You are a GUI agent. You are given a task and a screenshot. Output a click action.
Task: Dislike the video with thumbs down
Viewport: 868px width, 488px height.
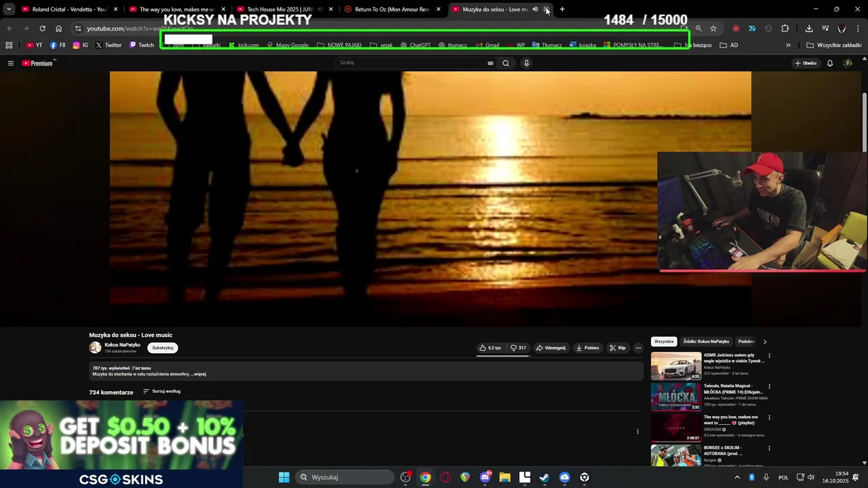click(x=518, y=348)
